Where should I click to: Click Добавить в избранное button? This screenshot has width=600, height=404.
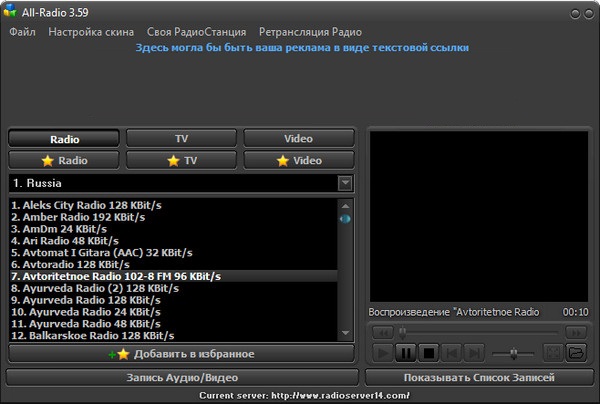tap(181, 353)
